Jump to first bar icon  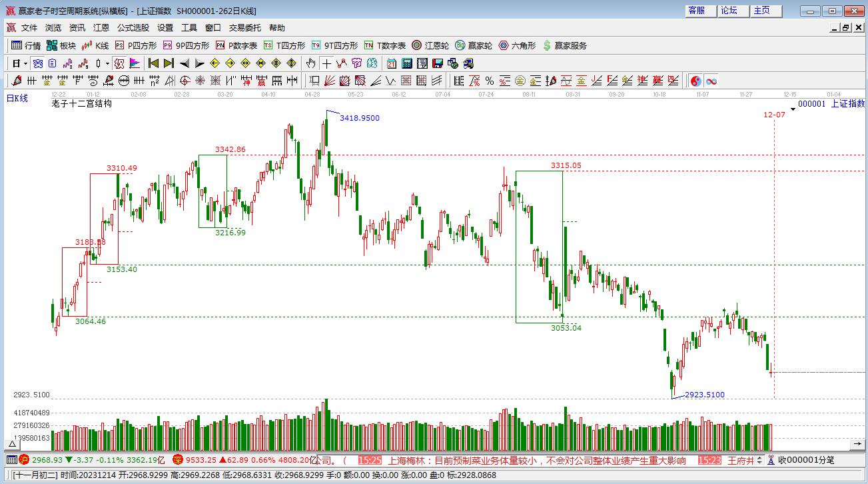tap(153, 63)
